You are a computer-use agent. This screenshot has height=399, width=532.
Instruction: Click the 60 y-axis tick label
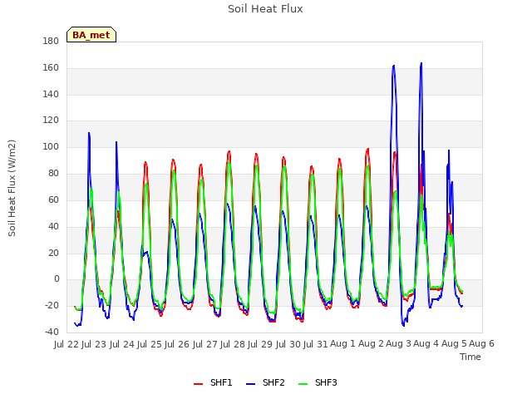point(53,199)
